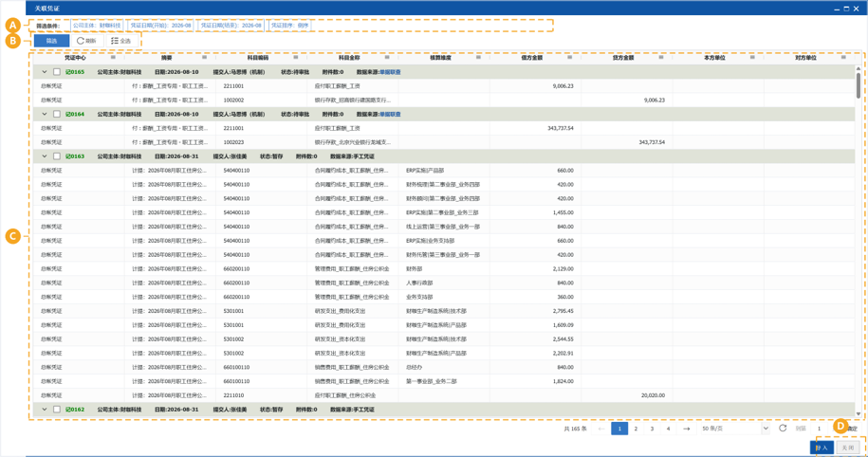
Task: Click the blue 筛选 filter button
Action: (x=51, y=41)
